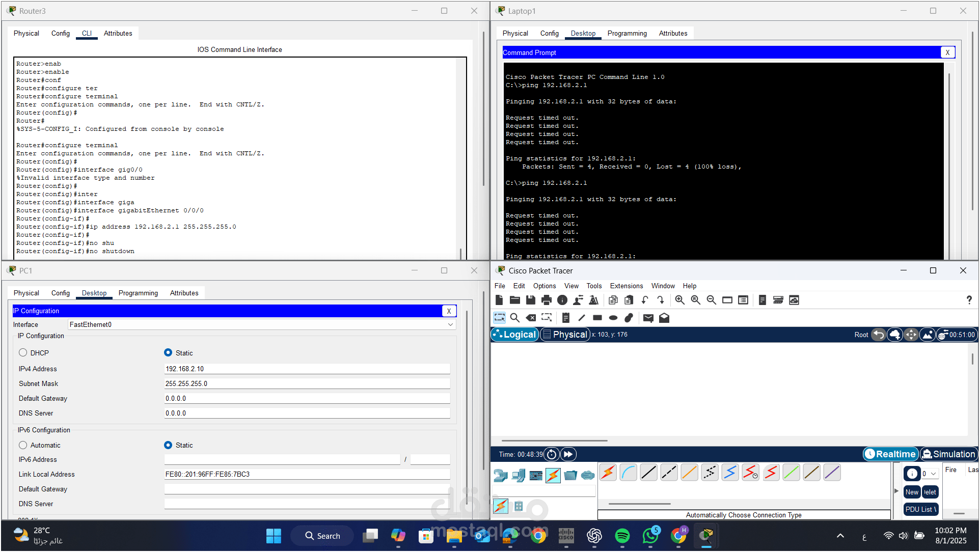Click the Undo arrow icon
The image size is (980, 552).
645,300
